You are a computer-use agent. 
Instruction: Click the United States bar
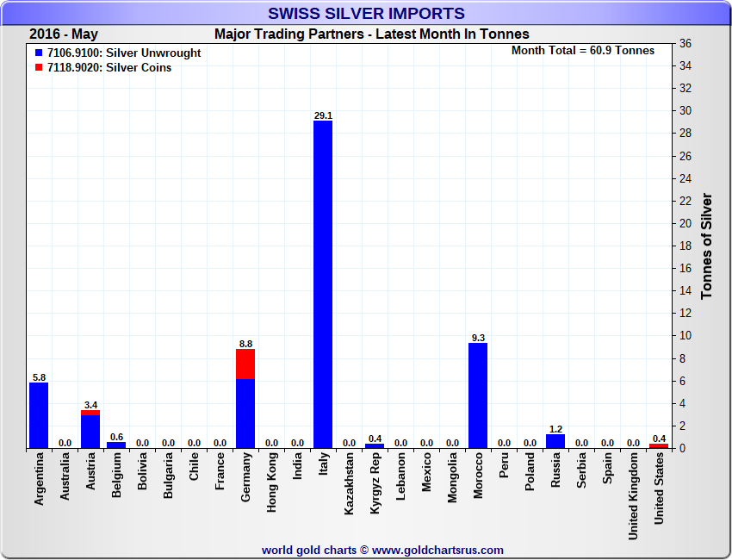point(659,446)
